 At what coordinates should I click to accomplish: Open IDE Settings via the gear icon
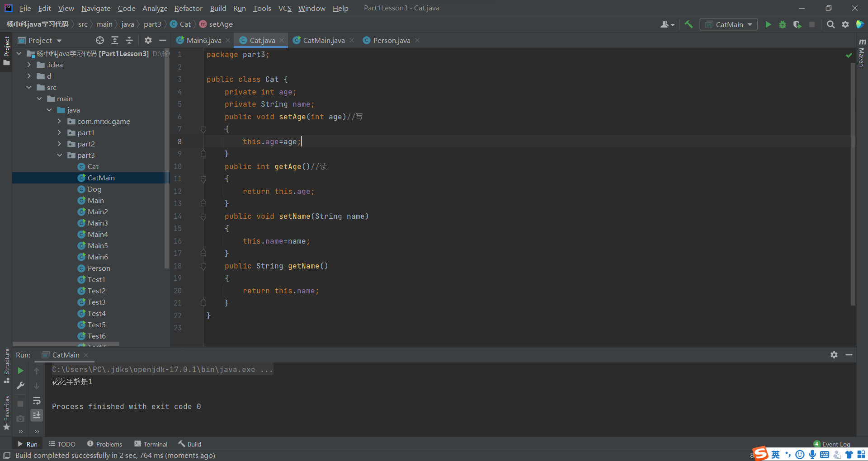click(846, 24)
